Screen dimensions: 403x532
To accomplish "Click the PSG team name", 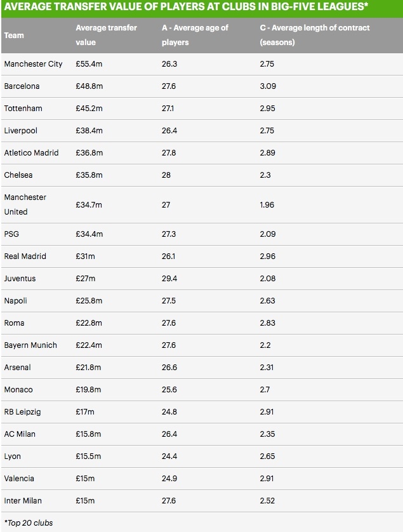I will tap(11, 234).
